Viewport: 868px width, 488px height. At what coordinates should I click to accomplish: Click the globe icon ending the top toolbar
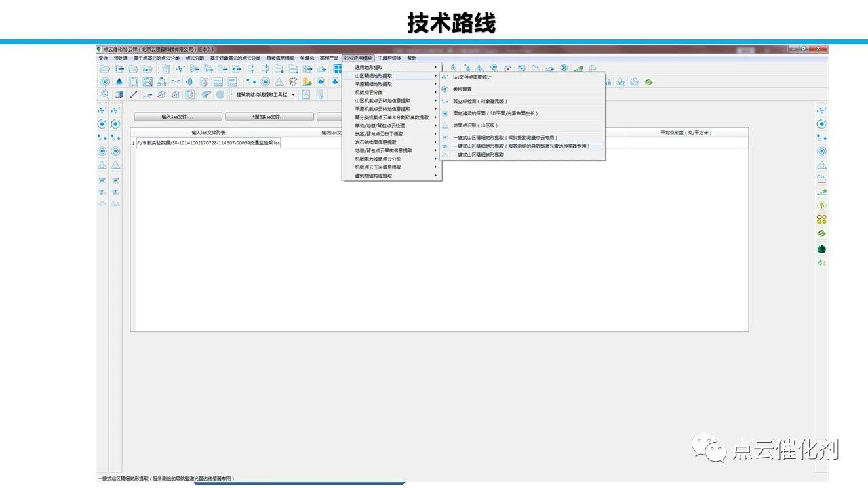(592, 69)
